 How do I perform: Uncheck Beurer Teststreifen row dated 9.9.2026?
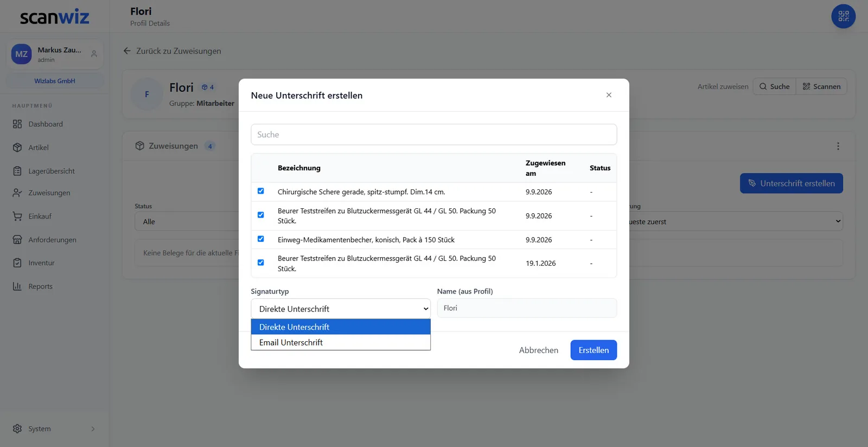(261, 215)
